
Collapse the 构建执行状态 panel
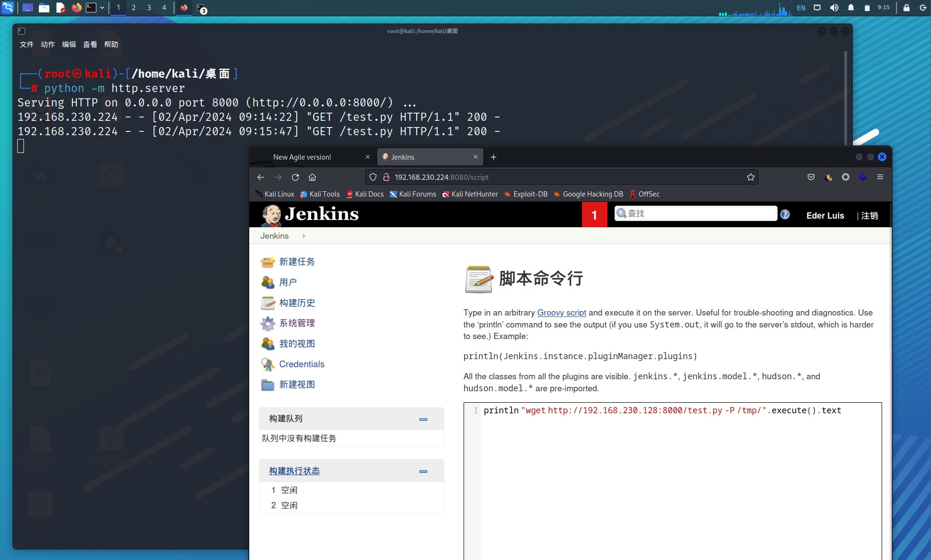tap(423, 471)
